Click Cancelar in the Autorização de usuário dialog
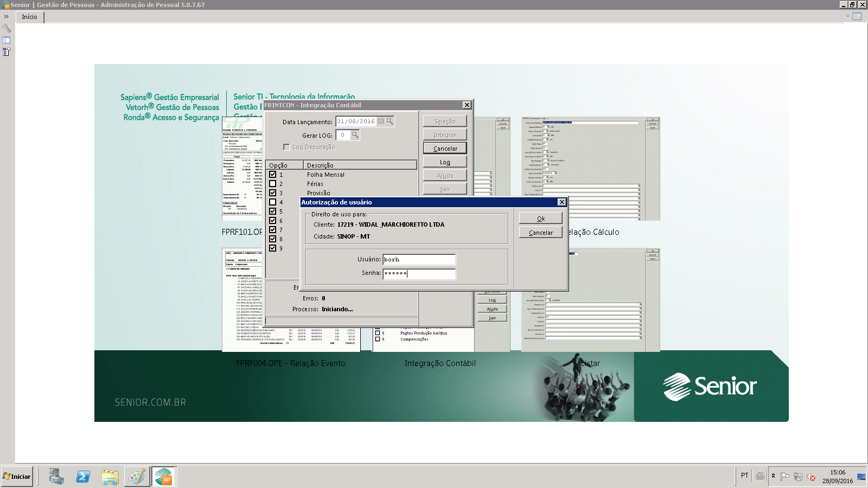 pos(541,233)
